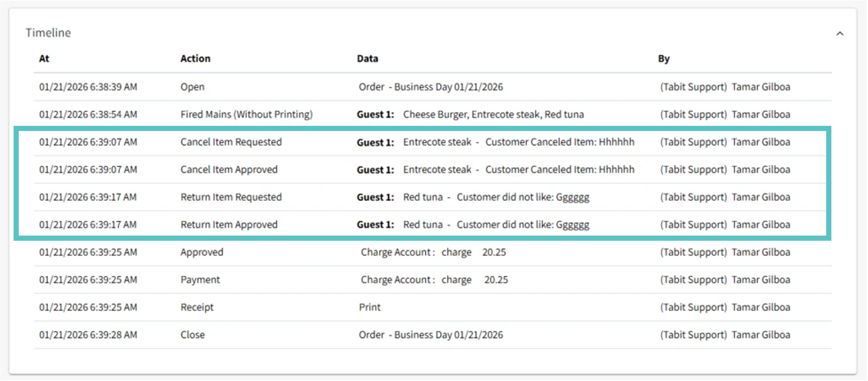Click the At column header
868x381 pixels.
pos(44,58)
